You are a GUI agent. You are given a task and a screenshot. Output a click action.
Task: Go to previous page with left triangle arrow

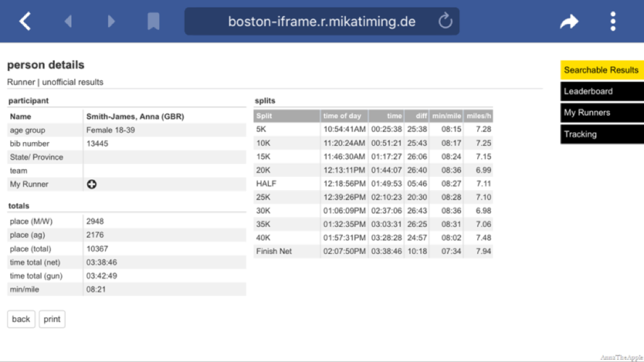(68, 22)
